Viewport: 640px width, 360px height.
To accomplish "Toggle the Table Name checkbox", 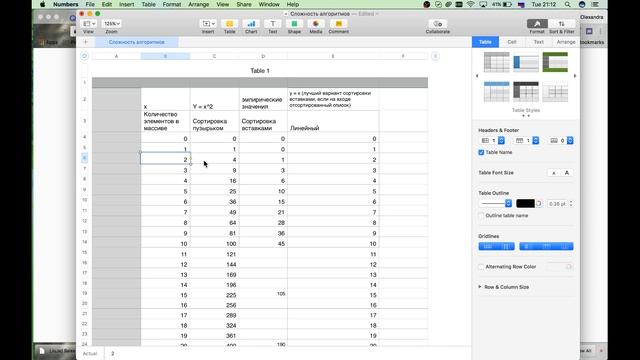I will click(x=481, y=152).
